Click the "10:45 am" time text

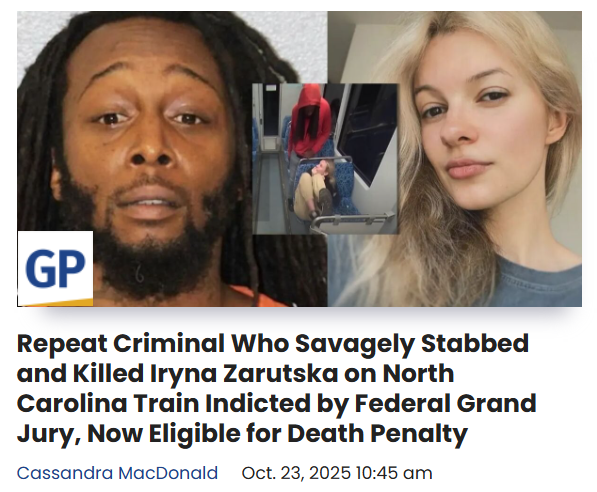pos(394,473)
